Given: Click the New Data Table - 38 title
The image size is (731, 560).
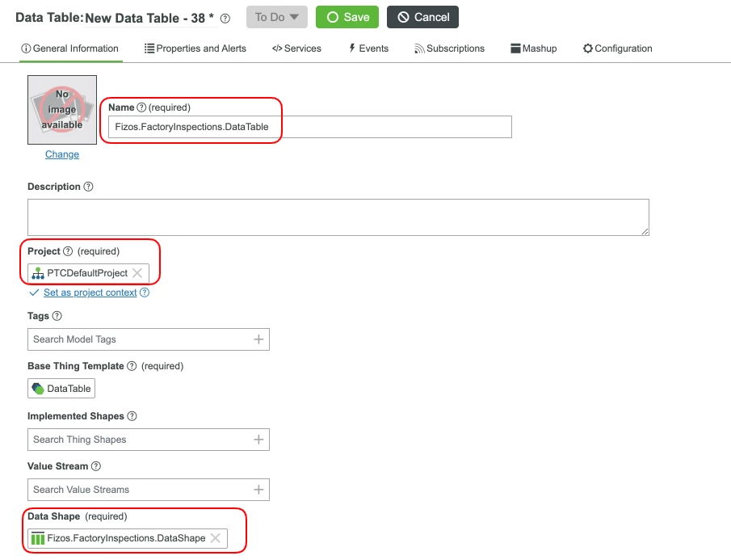Looking at the screenshot, I should [149, 19].
